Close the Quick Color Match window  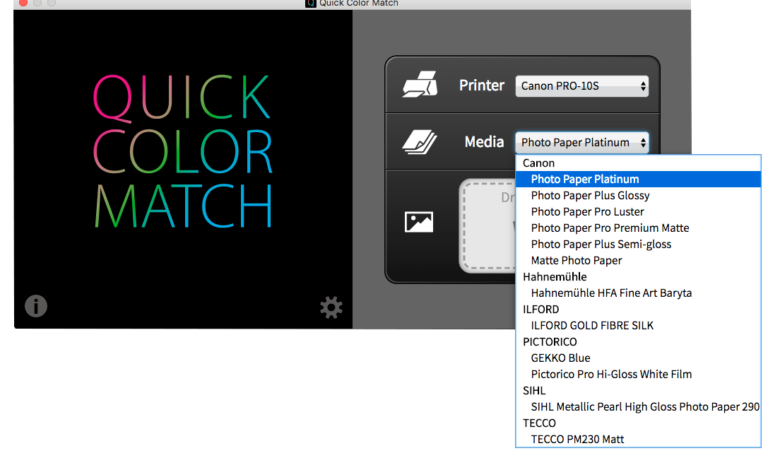[x=23, y=3]
